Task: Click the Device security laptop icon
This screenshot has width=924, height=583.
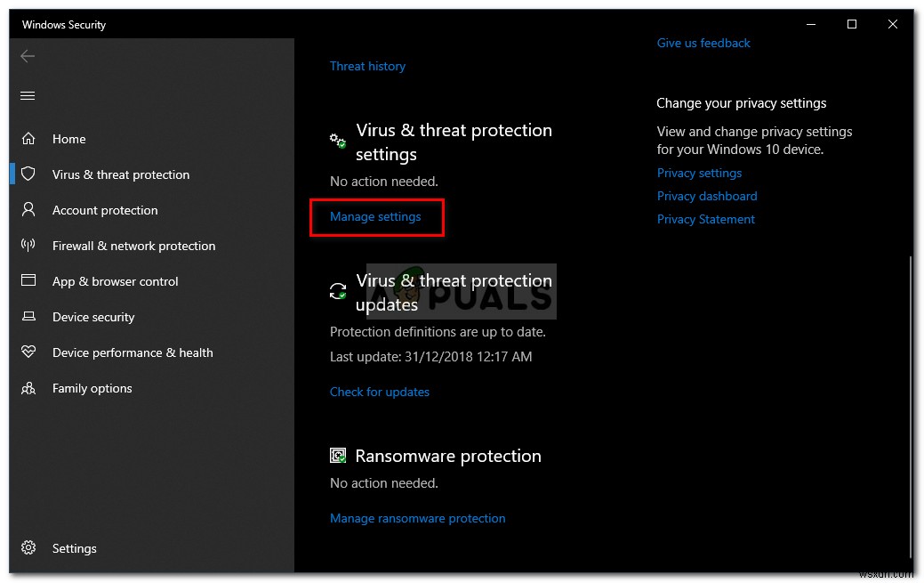Action: 28,317
